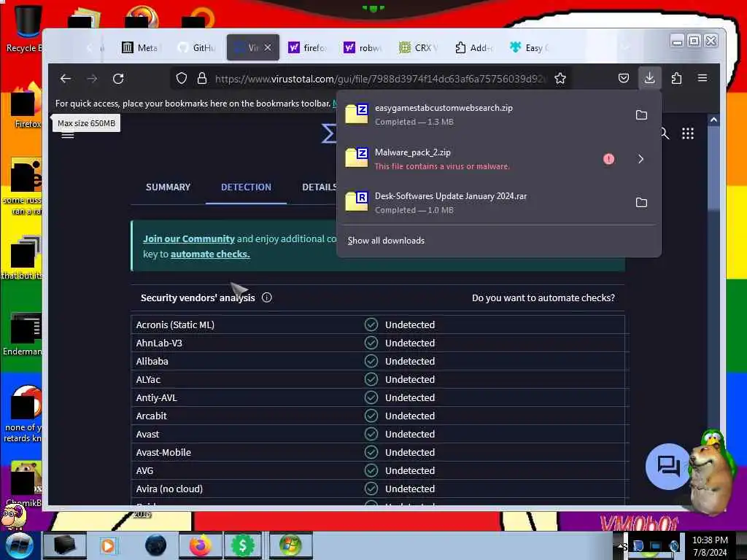Screen dimensions: 747x560
Task: Click the Antiy-AVL vendor name
Action: (156, 397)
